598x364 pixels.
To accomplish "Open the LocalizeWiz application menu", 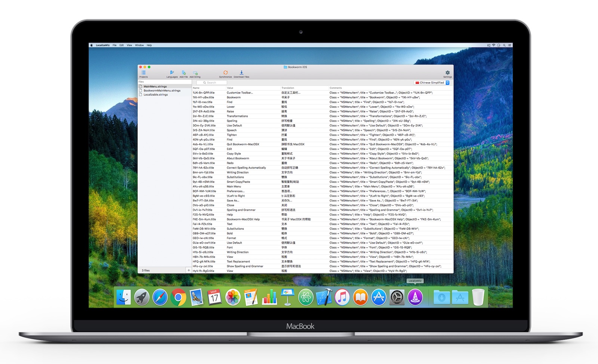I will point(102,45).
